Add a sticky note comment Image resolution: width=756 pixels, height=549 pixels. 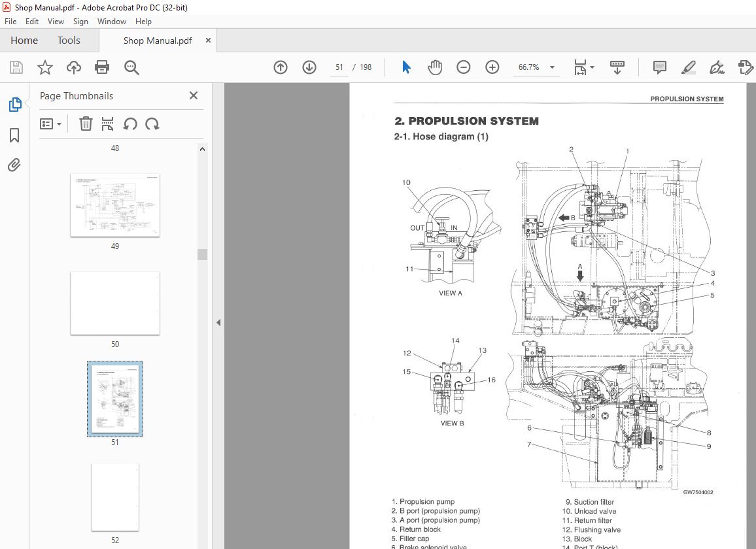pyautogui.click(x=659, y=67)
